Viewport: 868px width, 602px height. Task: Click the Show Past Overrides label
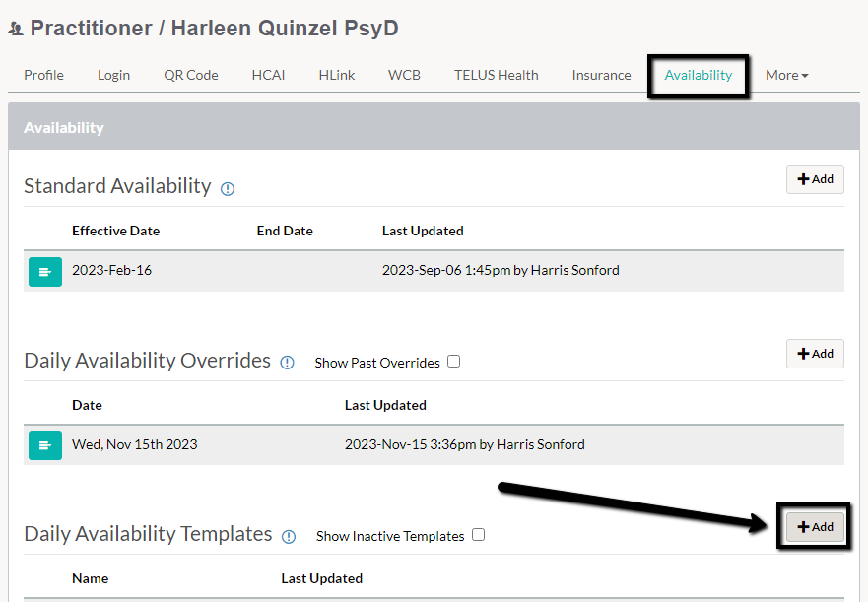(x=377, y=363)
